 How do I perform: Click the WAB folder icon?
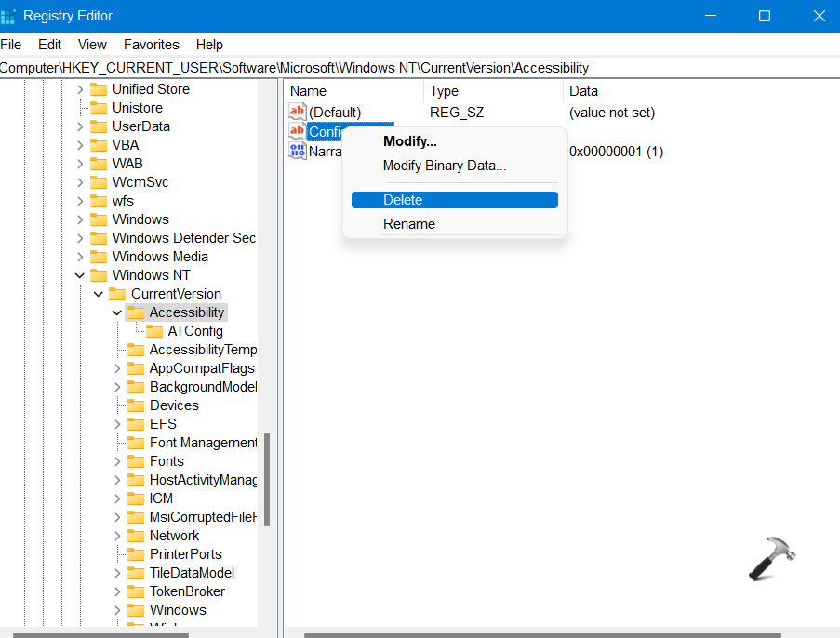[99, 164]
